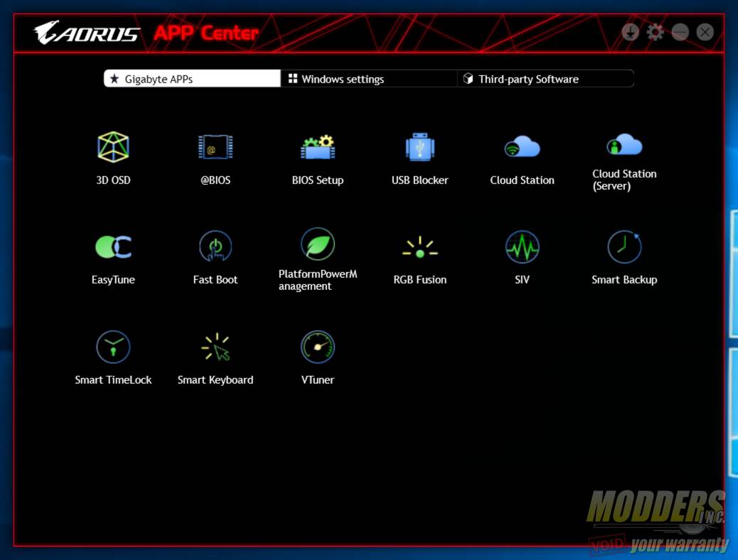
Task: Open the BIOS Setup icon
Action: pos(318,147)
